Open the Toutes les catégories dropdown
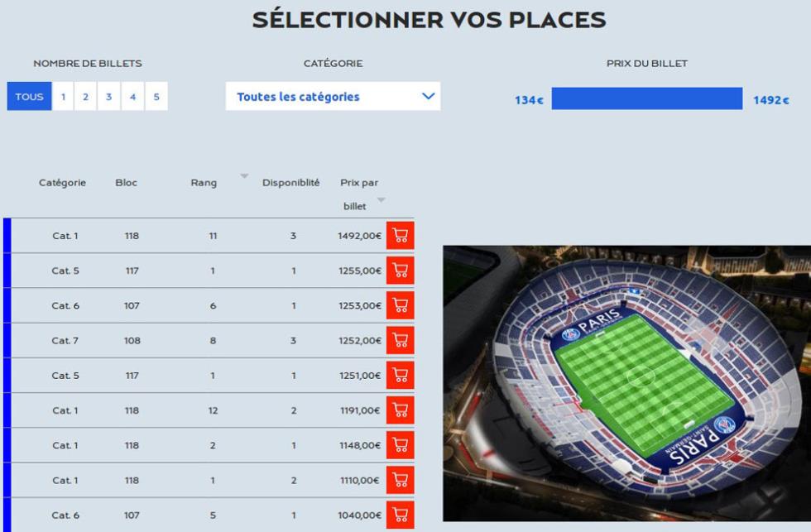Viewport: 811px width, 532px height. 333,96
